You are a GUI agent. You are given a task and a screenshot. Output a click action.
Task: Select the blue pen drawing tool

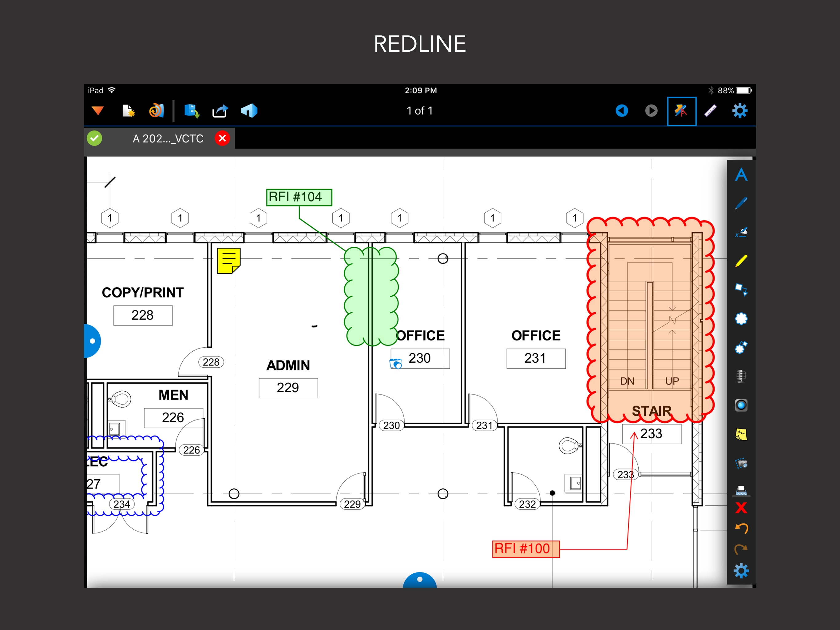point(741,203)
